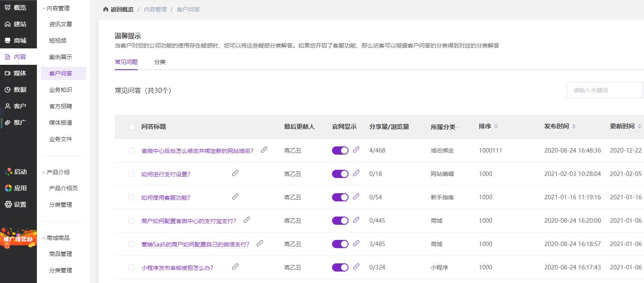Open the question 商户如何配置官微中心的支付宝支付?
The height and width of the screenshot is (283, 644).
pyautogui.click(x=189, y=221)
